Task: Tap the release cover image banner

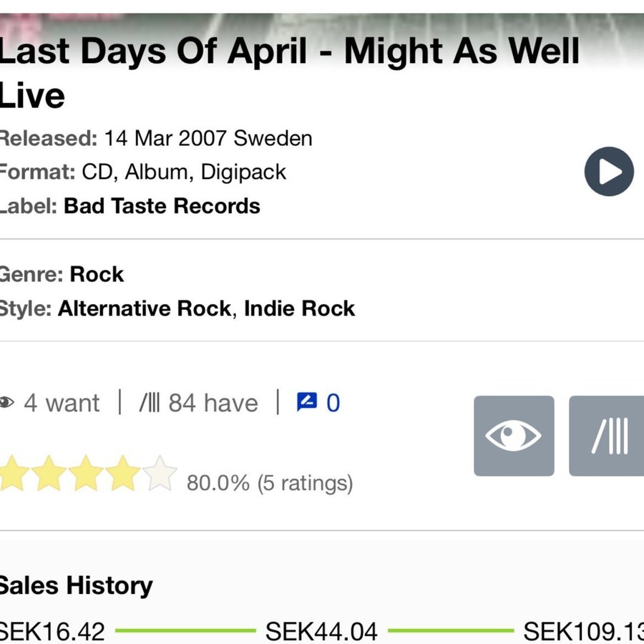Action: click(322, 24)
